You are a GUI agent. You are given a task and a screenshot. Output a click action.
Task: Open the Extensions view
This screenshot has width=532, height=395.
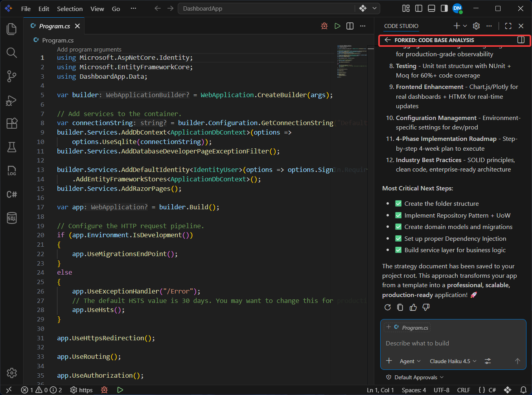[x=12, y=124]
